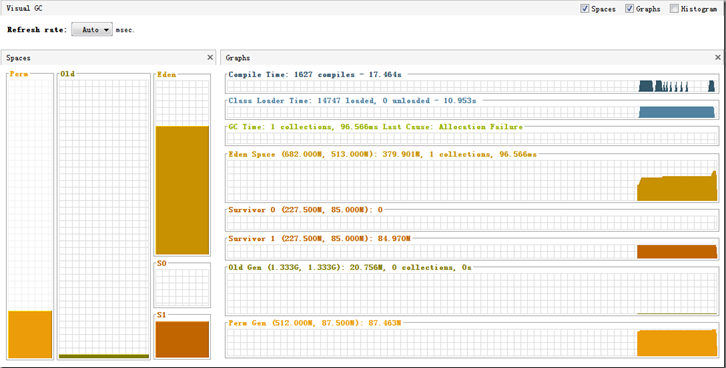This screenshot has height=368, width=726.
Task: Select the Graphs panel header
Action: pyautogui.click(x=471, y=57)
